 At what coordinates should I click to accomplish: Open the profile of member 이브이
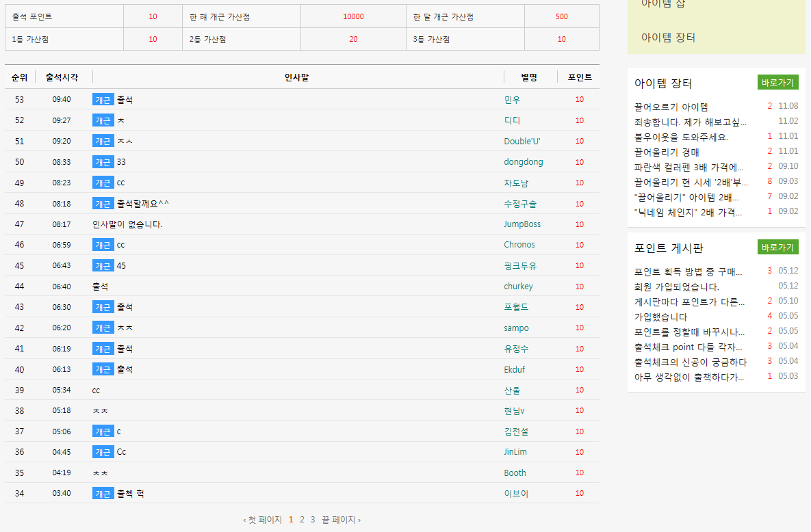516,493
